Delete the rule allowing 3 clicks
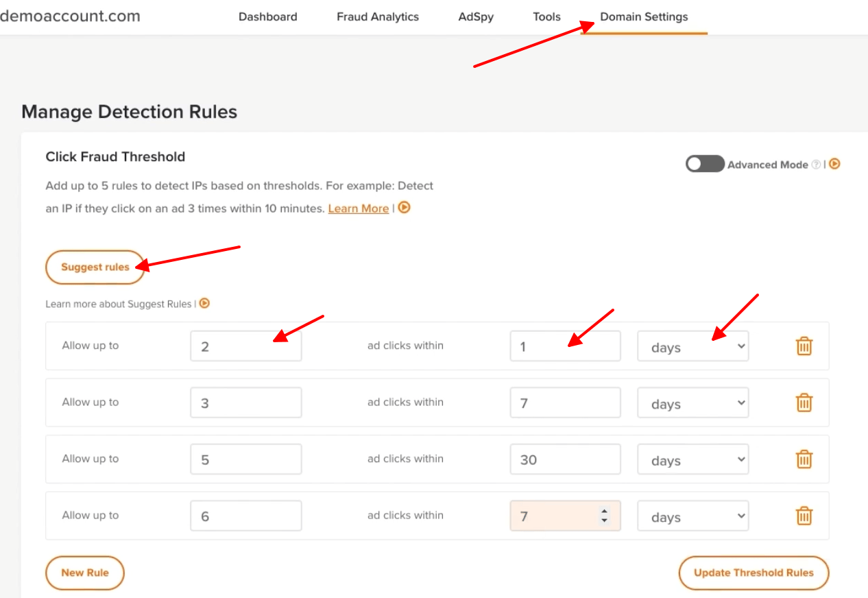 [x=804, y=403]
